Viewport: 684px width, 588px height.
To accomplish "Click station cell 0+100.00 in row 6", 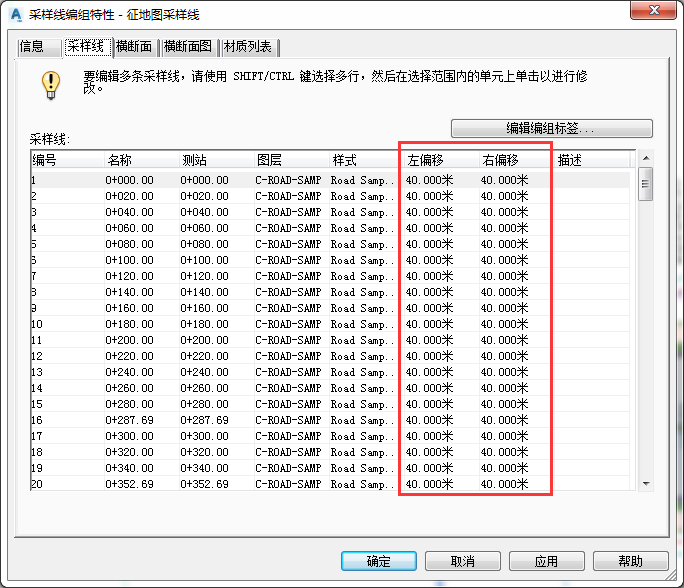I will pos(205,260).
